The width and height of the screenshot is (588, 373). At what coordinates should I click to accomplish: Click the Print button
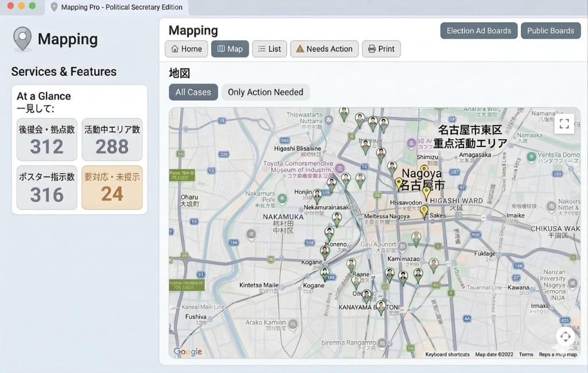(x=381, y=49)
